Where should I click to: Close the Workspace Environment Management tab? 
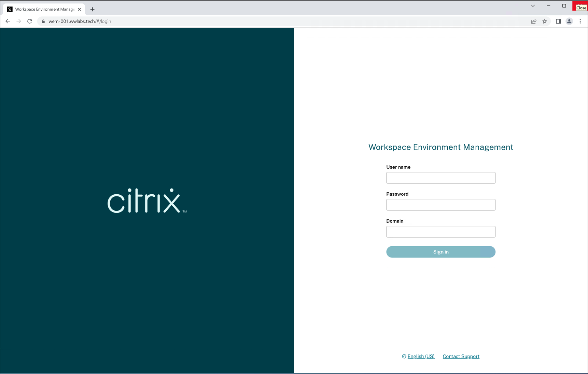pyautogui.click(x=80, y=9)
